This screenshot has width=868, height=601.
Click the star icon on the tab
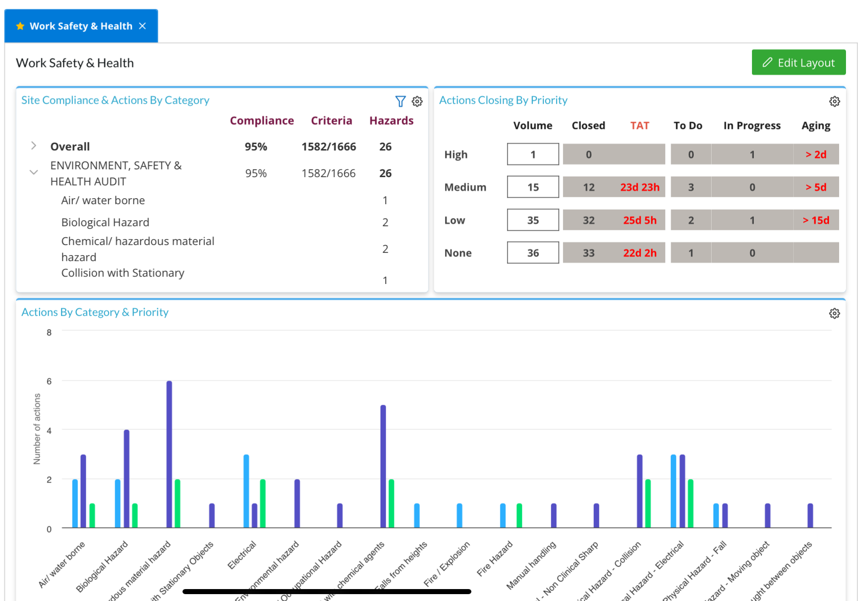pos(20,26)
